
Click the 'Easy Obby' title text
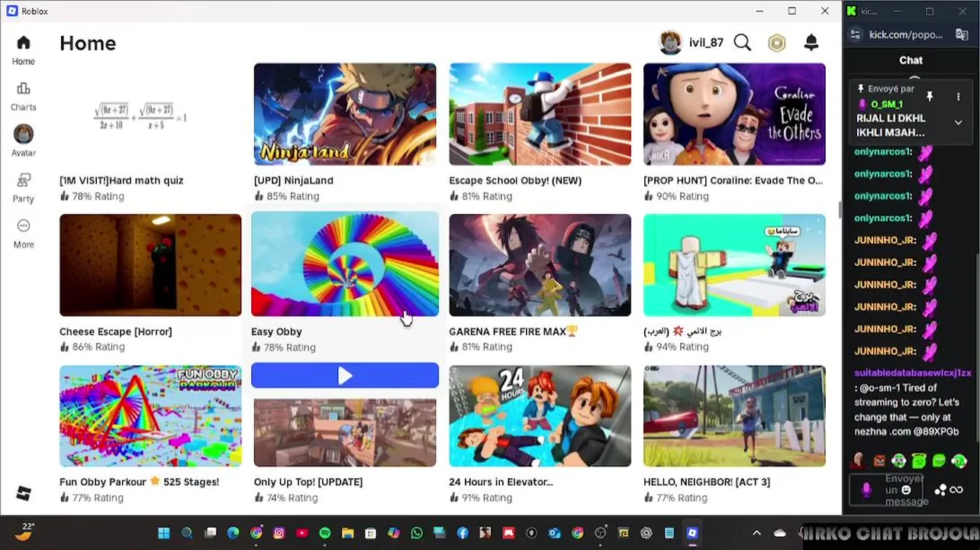point(276,332)
